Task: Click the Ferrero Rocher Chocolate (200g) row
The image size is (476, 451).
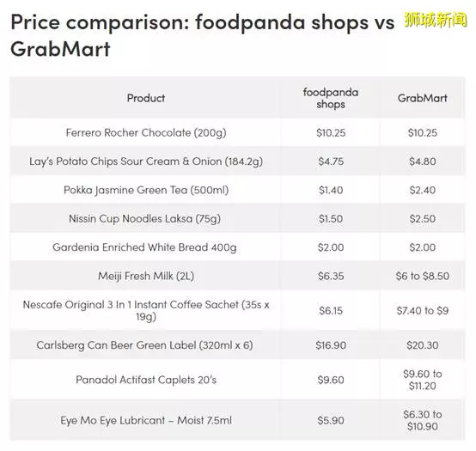Action: tap(237, 132)
